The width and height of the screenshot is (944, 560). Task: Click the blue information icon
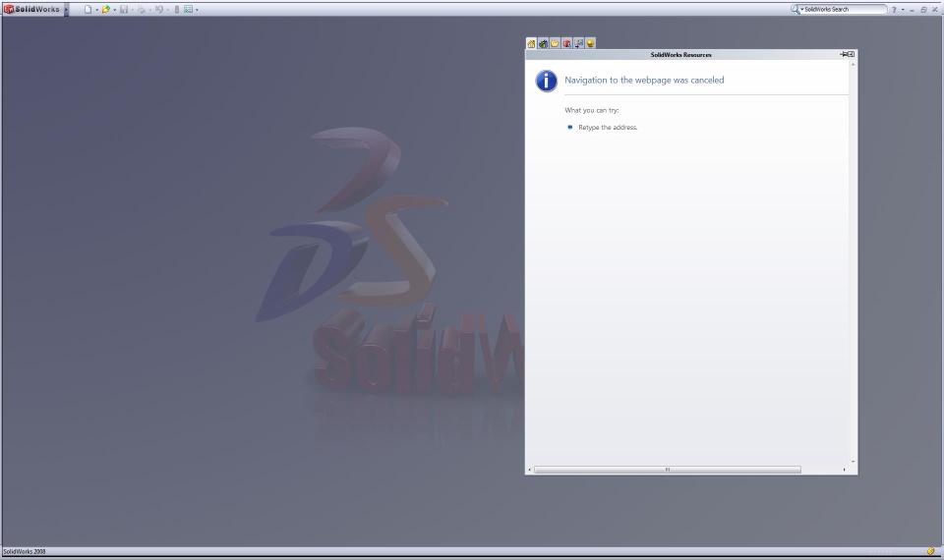point(546,81)
